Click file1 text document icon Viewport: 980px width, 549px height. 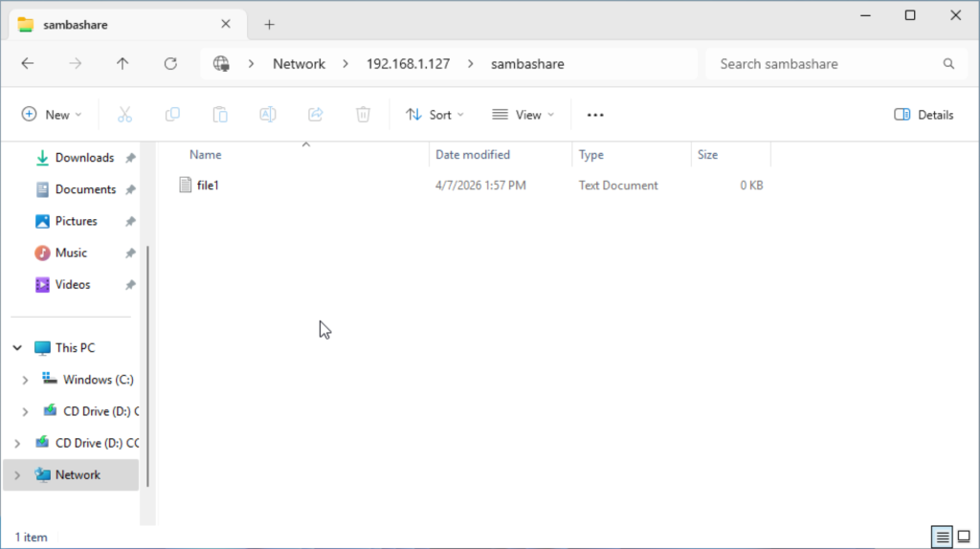[x=185, y=185]
